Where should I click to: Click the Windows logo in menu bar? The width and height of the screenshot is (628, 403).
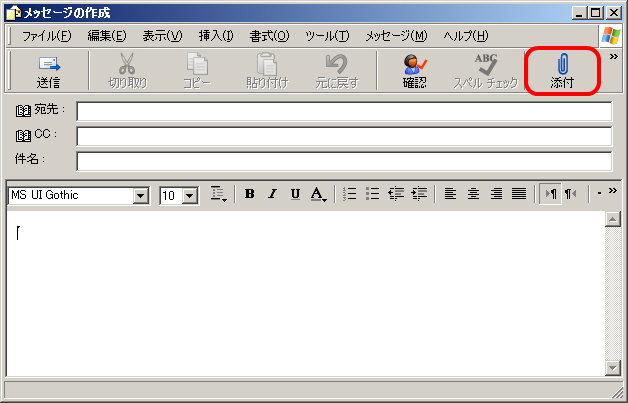(x=610, y=36)
